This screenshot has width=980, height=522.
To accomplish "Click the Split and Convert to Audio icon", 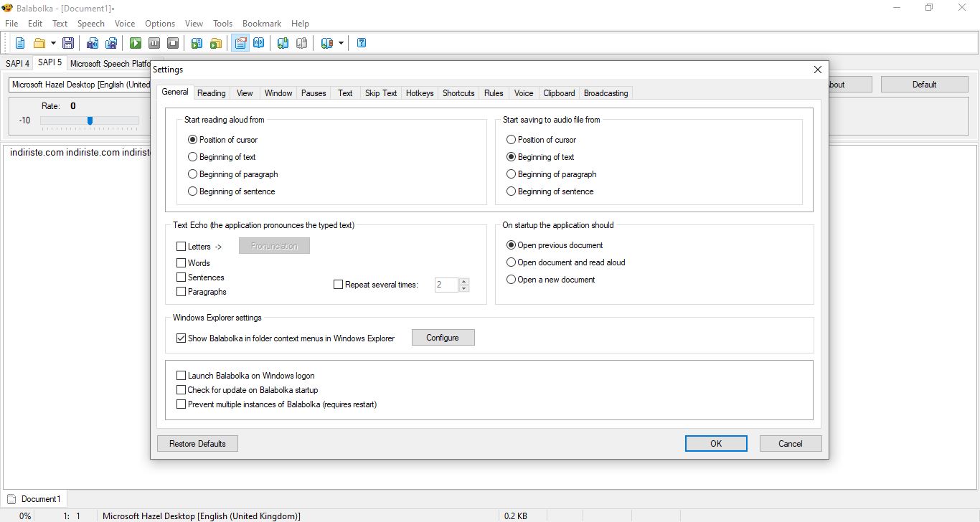I will click(111, 43).
